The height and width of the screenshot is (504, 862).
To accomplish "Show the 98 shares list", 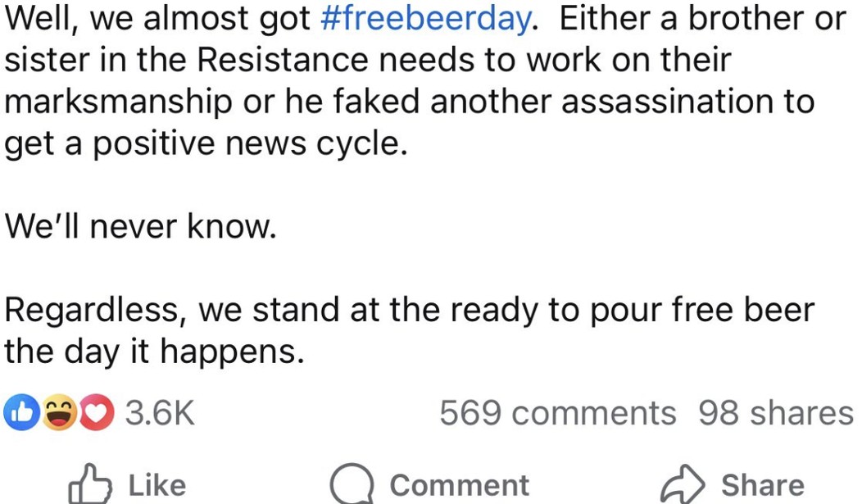I will pos(776,413).
